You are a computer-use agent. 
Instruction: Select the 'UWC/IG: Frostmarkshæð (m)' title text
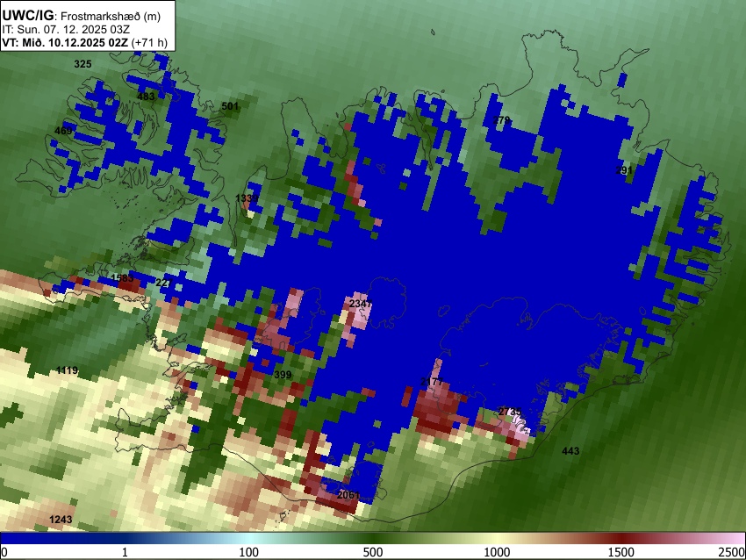click(82, 16)
